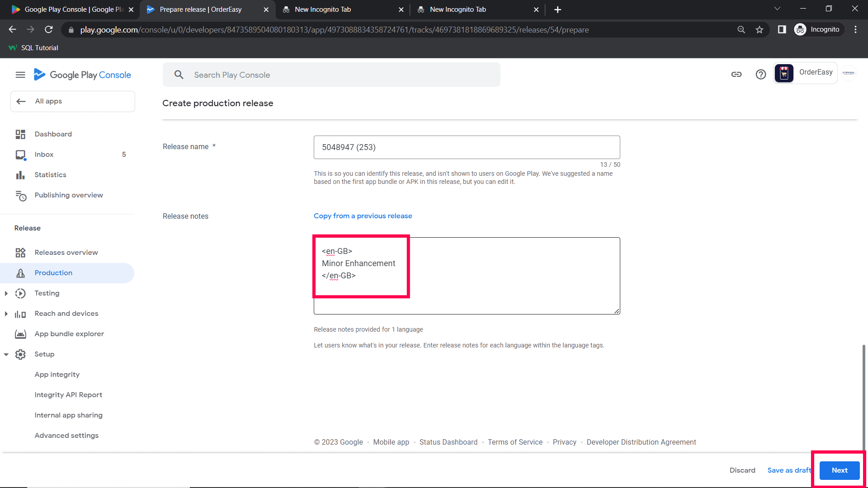The height and width of the screenshot is (488, 868).
Task: Click the OrderEasy app selector
Action: [806, 73]
